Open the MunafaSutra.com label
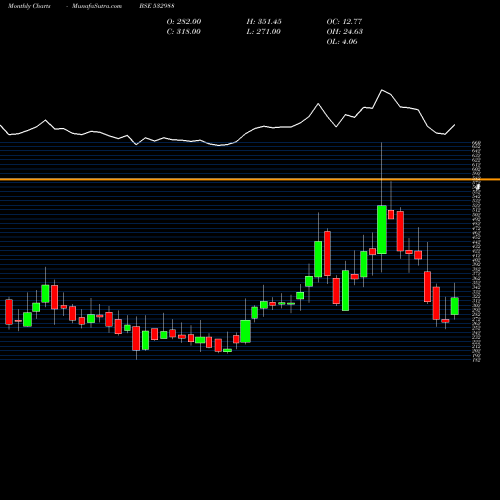Image resolution: width=500 pixels, height=500 pixels. click(x=97, y=6)
